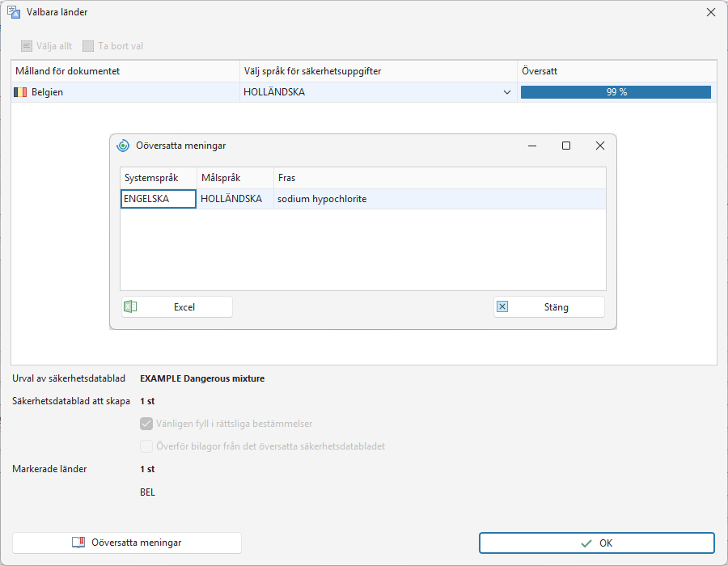Click the BEL country code text
This screenshot has height=566, width=728.
click(x=148, y=492)
